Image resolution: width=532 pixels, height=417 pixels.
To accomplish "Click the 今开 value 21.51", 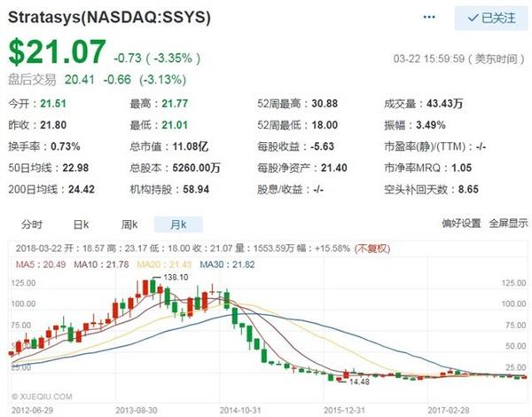I will (x=53, y=104).
